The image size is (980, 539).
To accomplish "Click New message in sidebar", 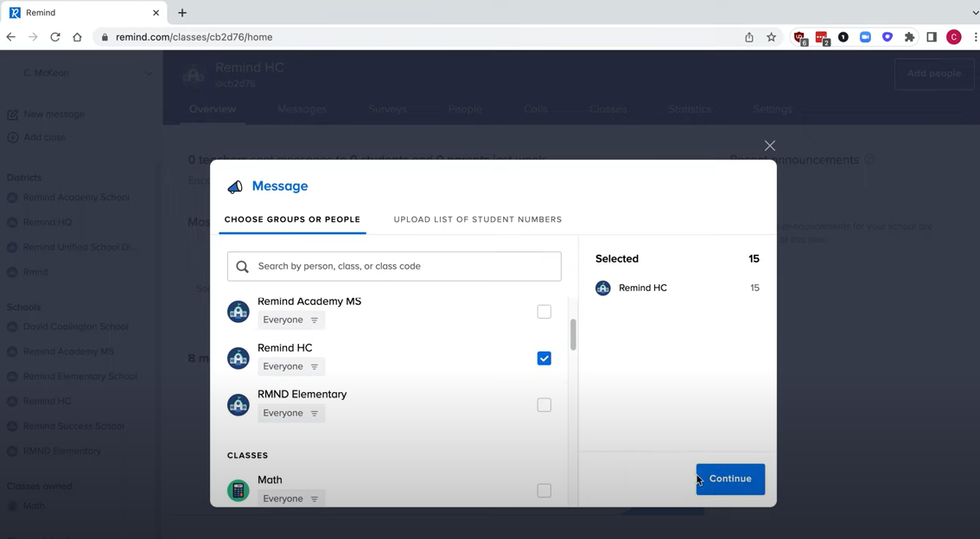I will pyautogui.click(x=46, y=114).
